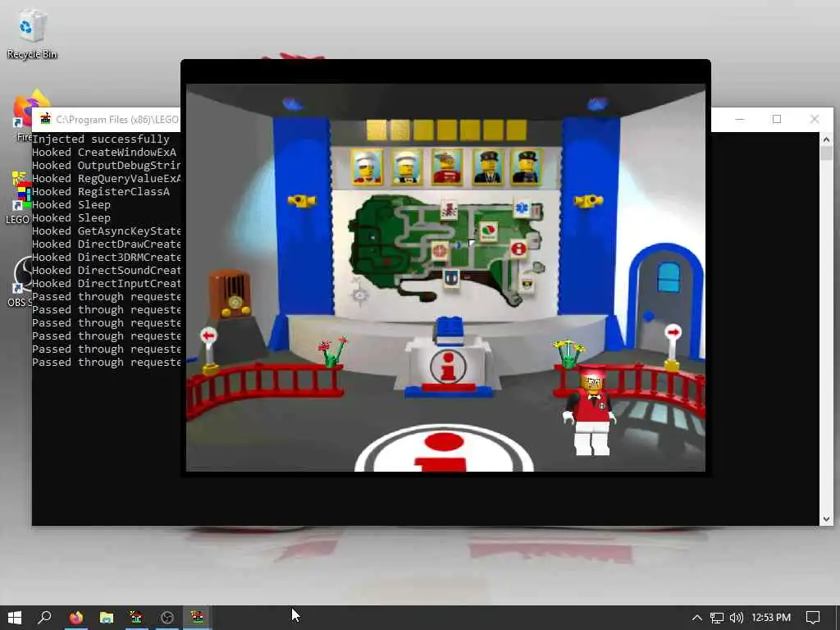Click the OBS Studio taskbar icon
Screen dimensions: 840x630
coord(167,618)
